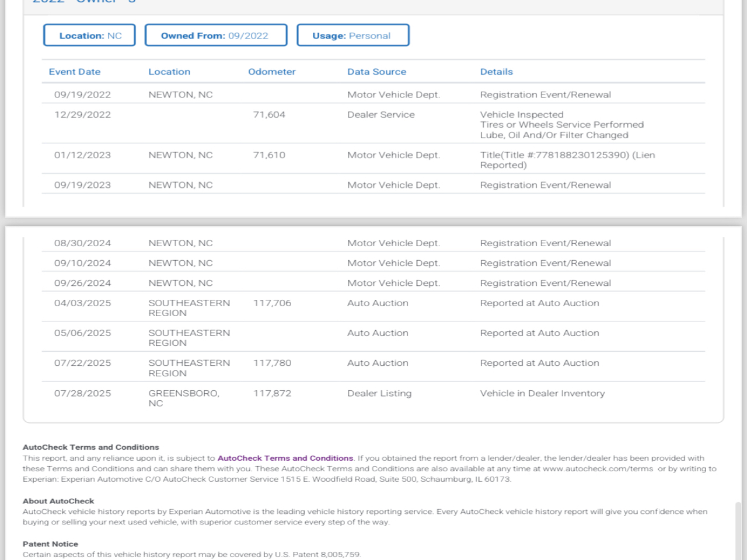Viewport: 747px width, 560px height.
Task: Click the Dealer Listing data source entry
Action: click(379, 394)
